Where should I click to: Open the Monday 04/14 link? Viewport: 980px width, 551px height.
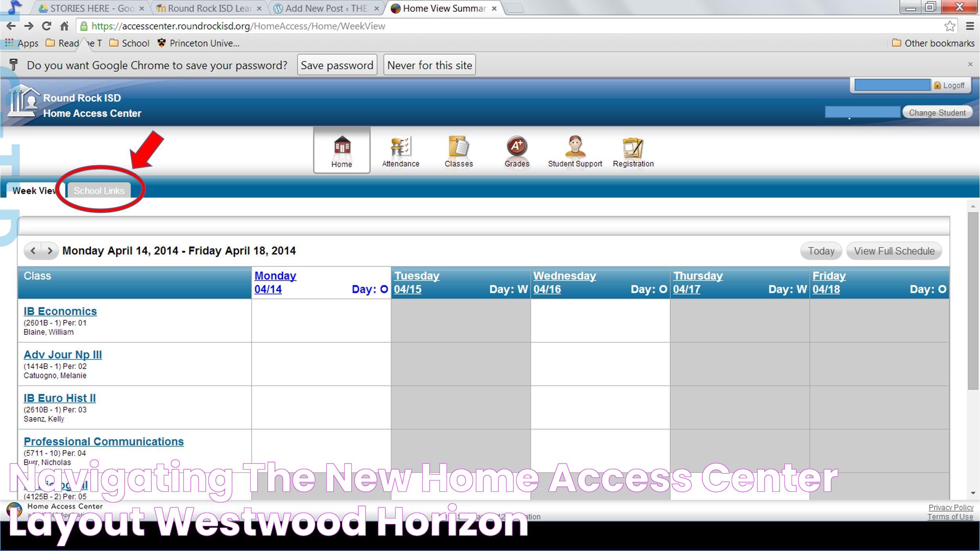coord(275,282)
